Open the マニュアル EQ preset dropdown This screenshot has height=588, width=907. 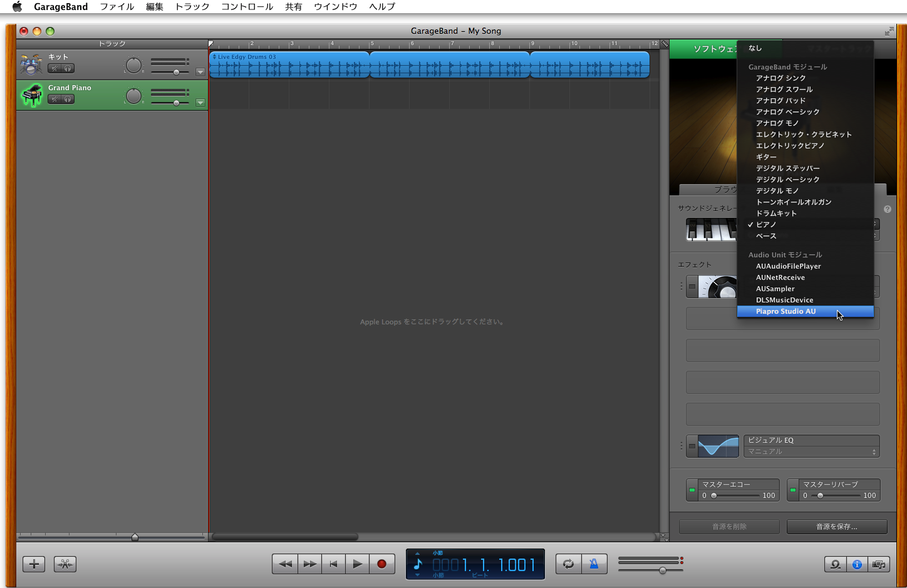tap(812, 451)
